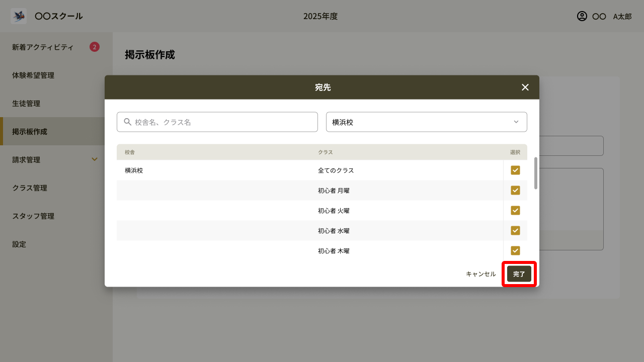
Task: Click the 完了 button
Action: click(x=518, y=274)
